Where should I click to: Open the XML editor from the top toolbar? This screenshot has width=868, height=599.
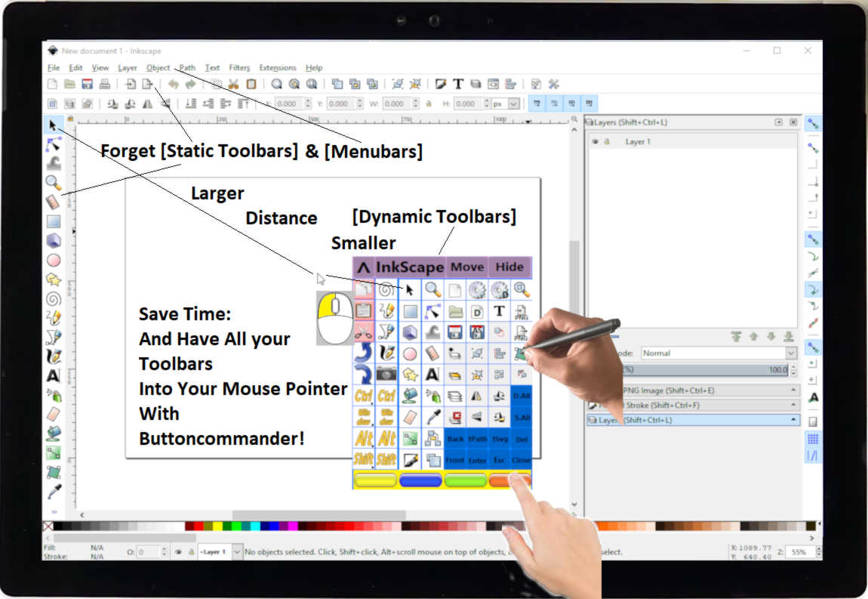pos(493,85)
